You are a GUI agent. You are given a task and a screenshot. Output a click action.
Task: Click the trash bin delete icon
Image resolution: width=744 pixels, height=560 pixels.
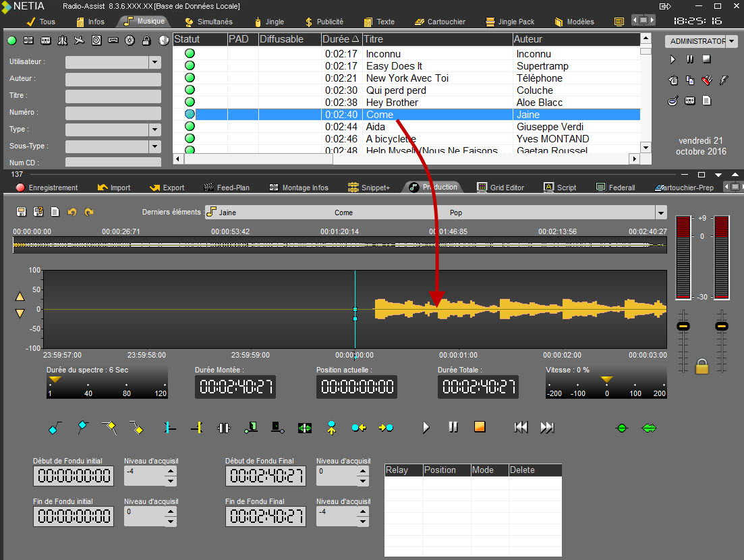click(x=673, y=81)
